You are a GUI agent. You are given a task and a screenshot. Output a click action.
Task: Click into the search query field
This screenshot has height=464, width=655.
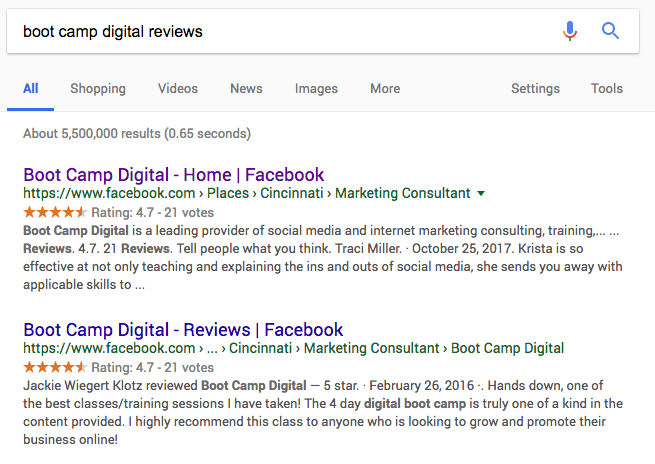(x=280, y=31)
